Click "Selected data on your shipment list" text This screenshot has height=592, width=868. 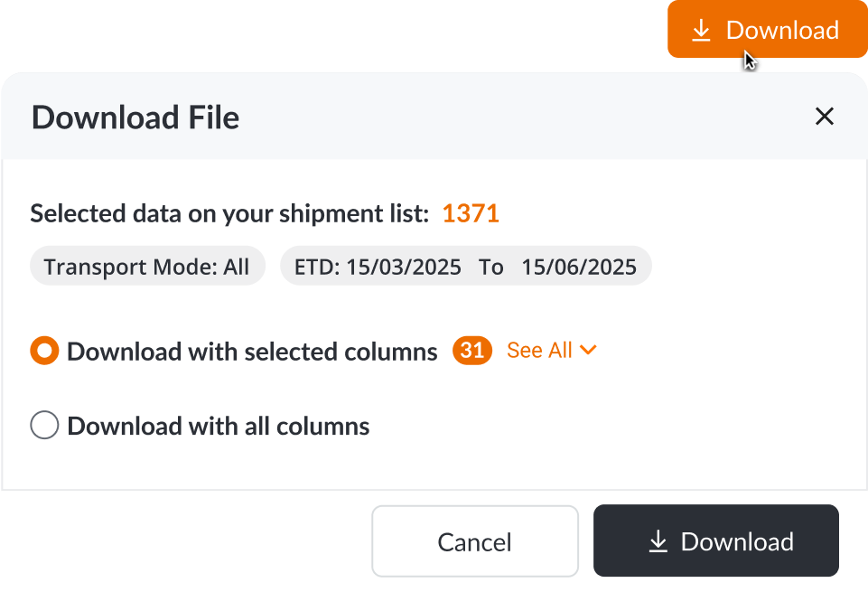click(x=229, y=214)
